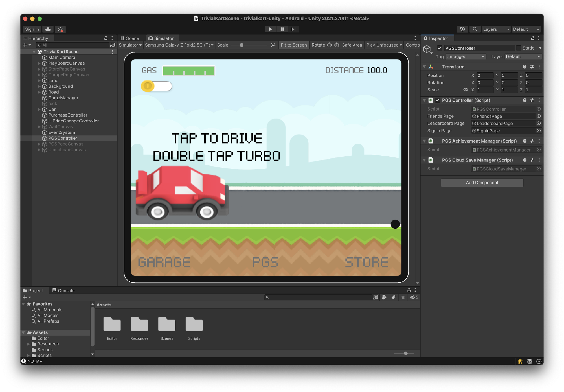
Task: Adjust the simulator Scale slider
Action: 242,45
